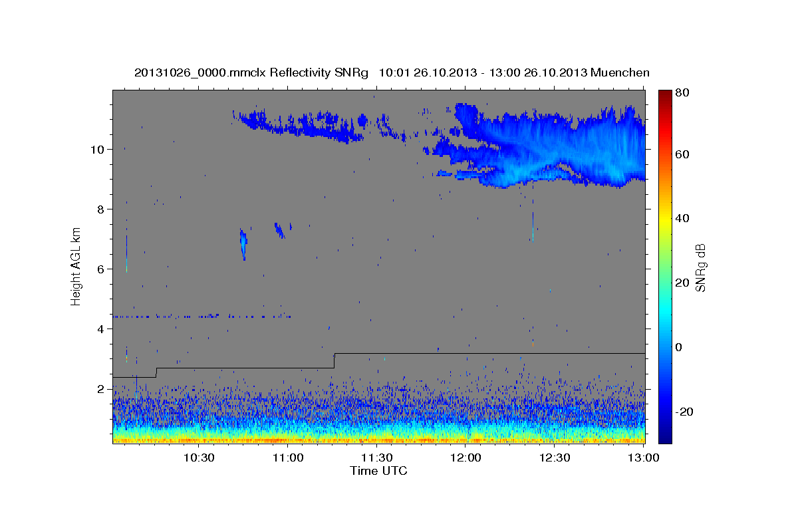Click the height tick label 10
This screenshot has height=532, width=798.
pyautogui.click(x=98, y=149)
